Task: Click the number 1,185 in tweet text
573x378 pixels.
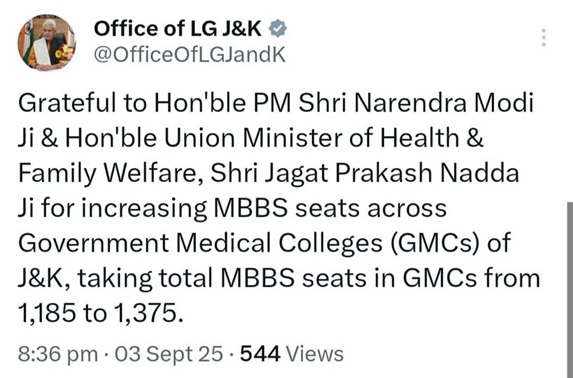Action: tap(46, 313)
